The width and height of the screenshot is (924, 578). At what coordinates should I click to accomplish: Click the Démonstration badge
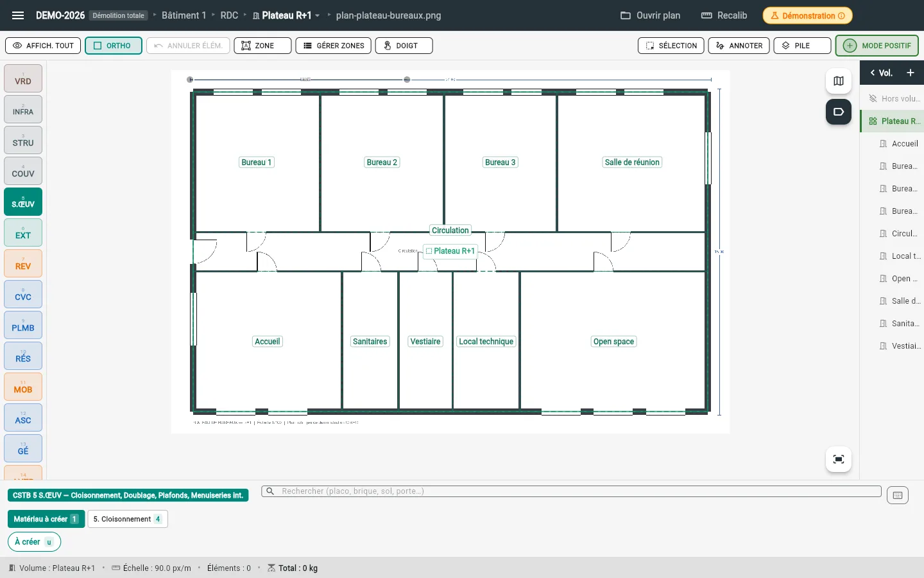[808, 15]
